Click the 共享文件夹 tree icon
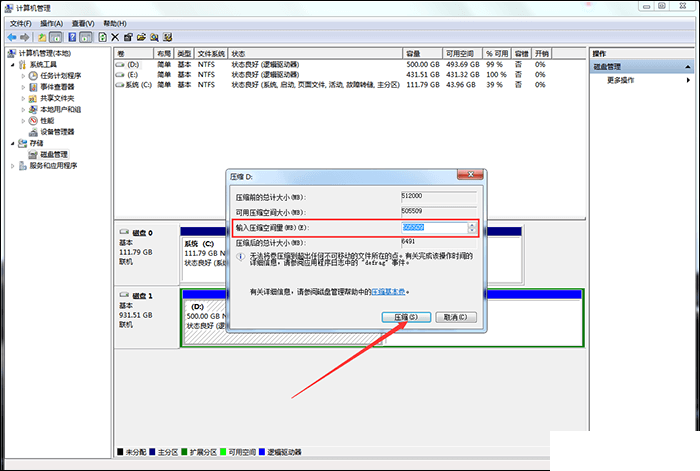This screenshot has width=700, height=471. coord(33,98)
